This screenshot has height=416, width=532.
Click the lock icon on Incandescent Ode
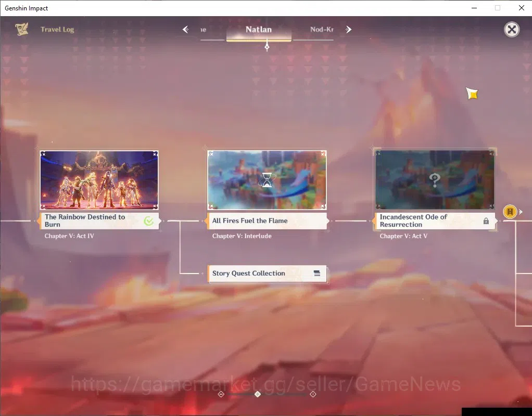486,221
